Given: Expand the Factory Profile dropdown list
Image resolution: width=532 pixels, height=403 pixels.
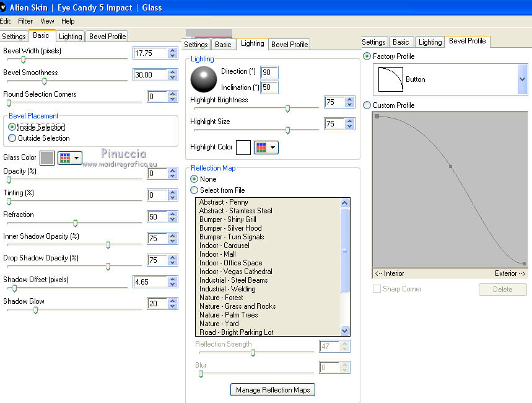Looking at the screenshot, I should (521, 79).
